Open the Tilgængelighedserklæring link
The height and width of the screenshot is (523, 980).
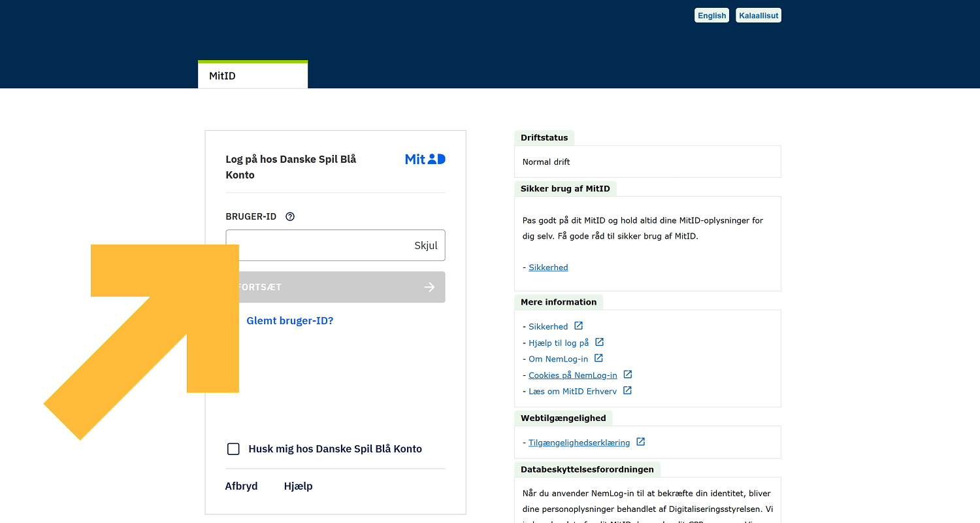tap(579, 443)
